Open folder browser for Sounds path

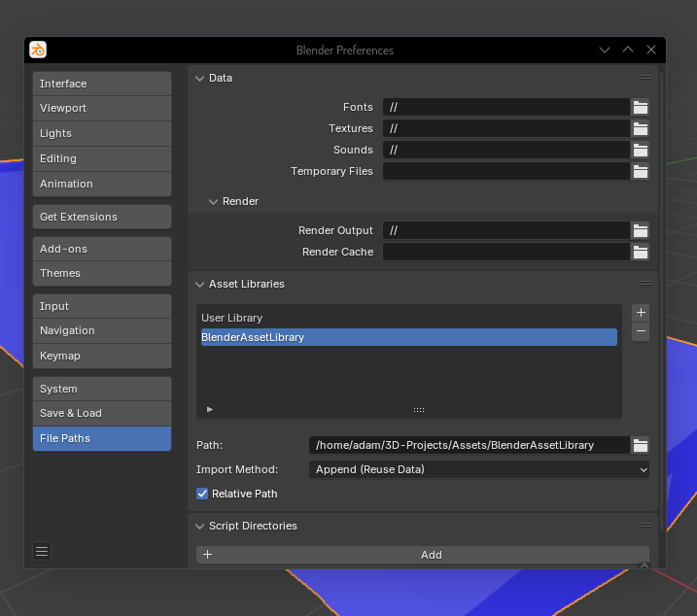pos(640,150)
